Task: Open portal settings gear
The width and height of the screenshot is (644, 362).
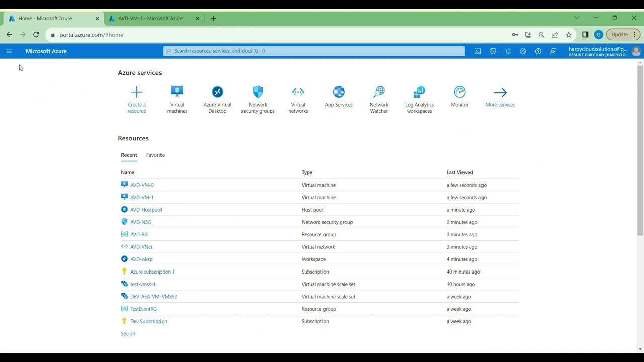Action: click(x=523, y=51)
